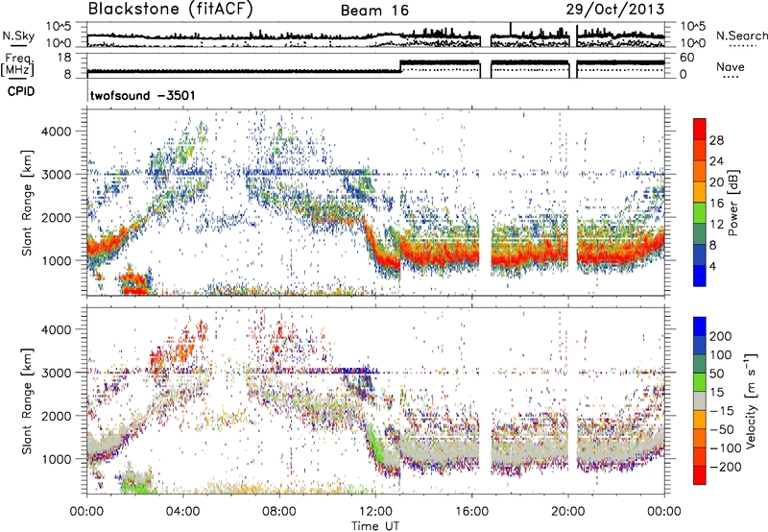The image size is (768, 532).
Task: Pick the light green segment of power colorbar
Action: tap(700, 213)
